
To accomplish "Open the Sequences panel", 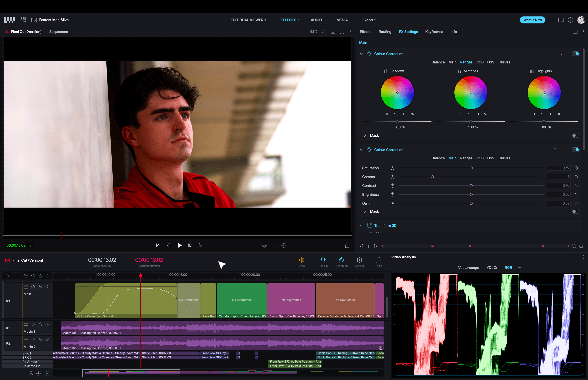I will tap(59, 32).
